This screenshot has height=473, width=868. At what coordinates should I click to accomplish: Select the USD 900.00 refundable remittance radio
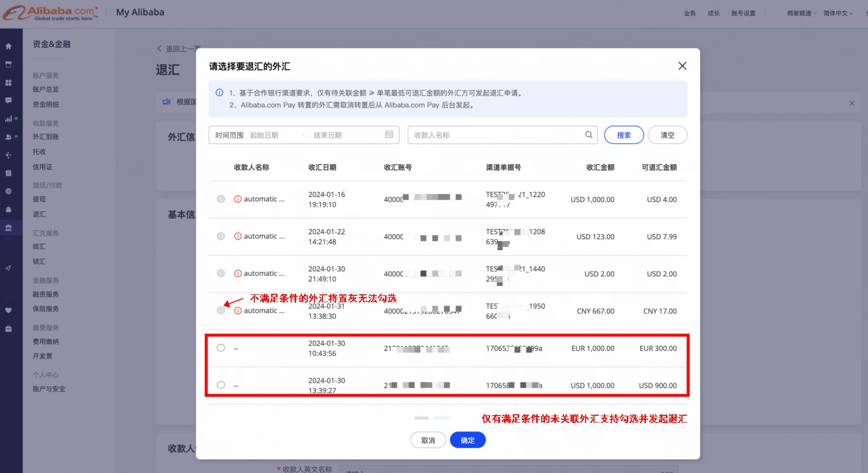[x=221, y=385]
